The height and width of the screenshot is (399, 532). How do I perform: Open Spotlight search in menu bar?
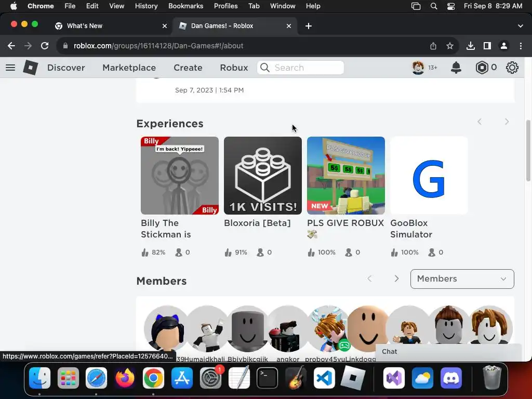(x=434, y=6)
